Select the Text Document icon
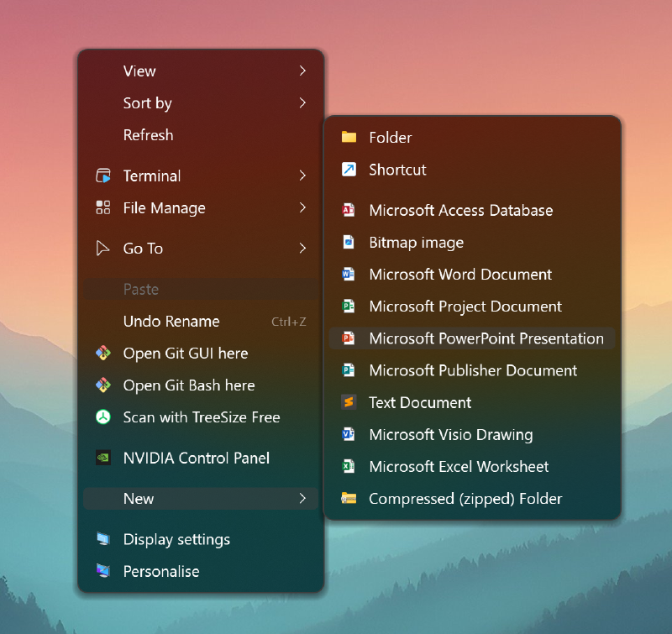This screenshot has height=634, width=672. [349, 403]
